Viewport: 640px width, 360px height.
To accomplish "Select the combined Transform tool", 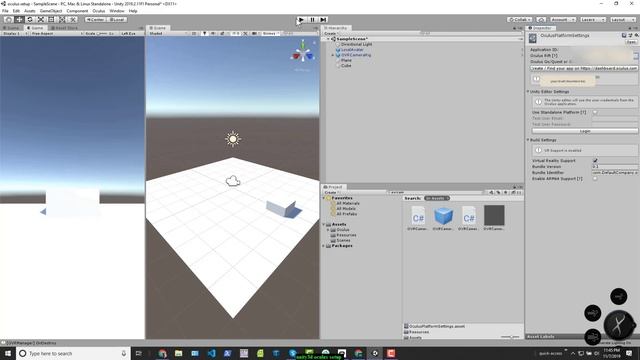I will pos(62,20).
